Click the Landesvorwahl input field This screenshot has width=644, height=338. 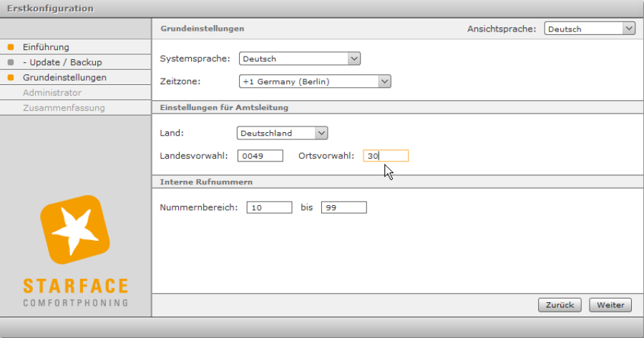[x=260, y=156]
